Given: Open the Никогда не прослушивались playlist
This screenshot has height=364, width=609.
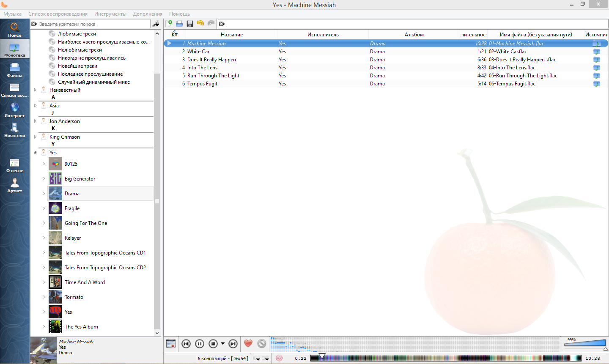Looking at the screenshot, I should click(x=92, y=58).
